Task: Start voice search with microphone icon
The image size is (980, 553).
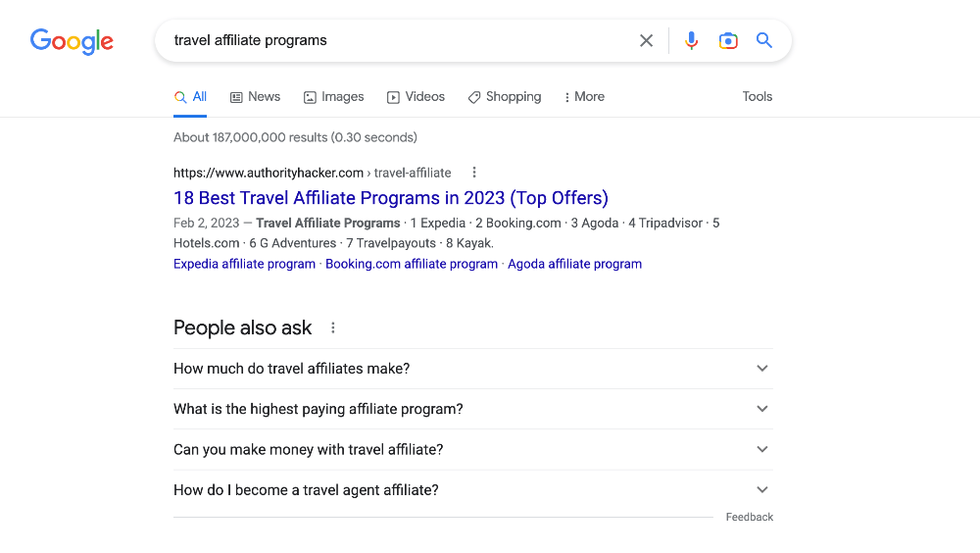Action: (x=691, y=41)
